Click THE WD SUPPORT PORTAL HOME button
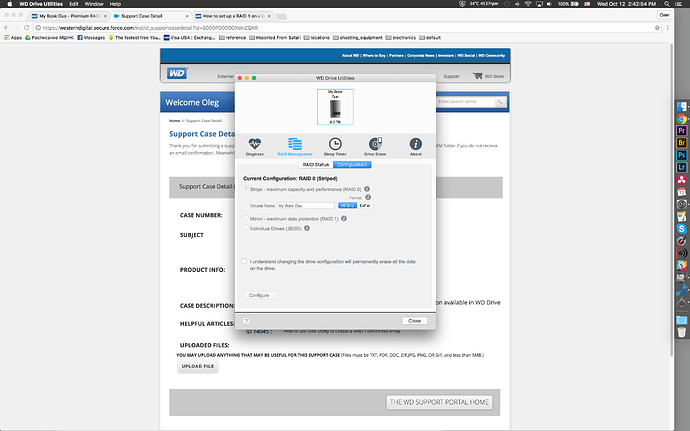Screen dimensions: 690x431 pyautogui.click(x=439, y=402)
